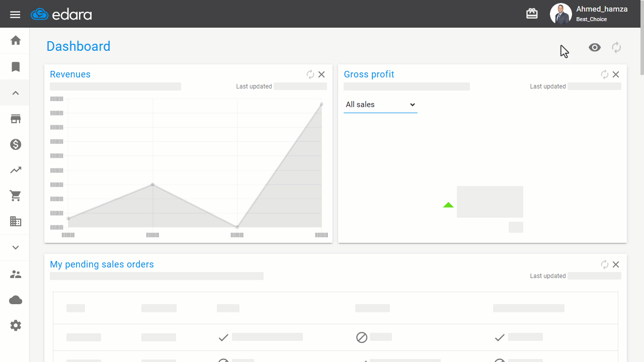The height and width of the screenshot is (362, 644).
Task: Open the cloud icon in sidebar
Action: point(16,300)
